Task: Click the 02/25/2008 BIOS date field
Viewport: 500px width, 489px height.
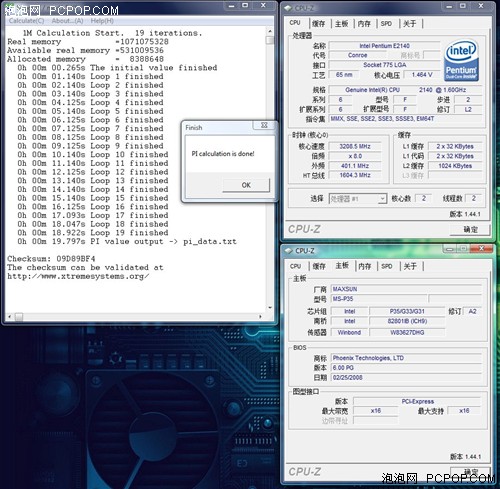Action: pyautogui.click(x=406, y=377)
